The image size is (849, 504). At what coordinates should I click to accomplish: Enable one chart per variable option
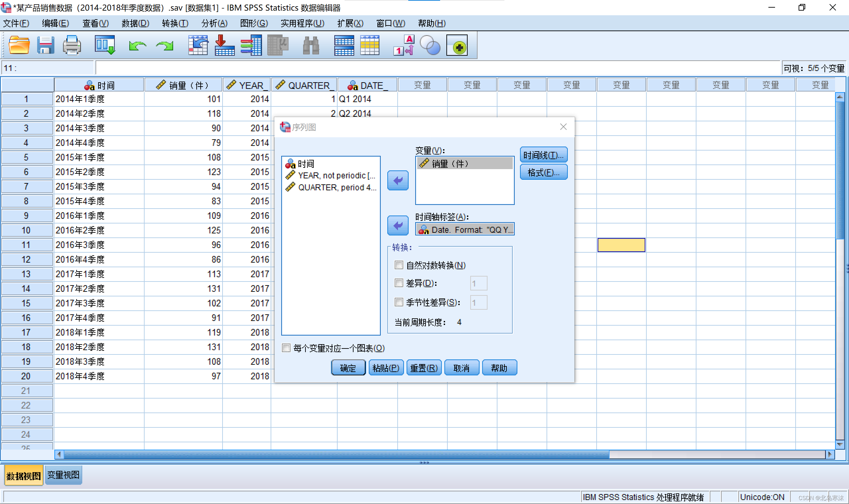pos(286,348)
